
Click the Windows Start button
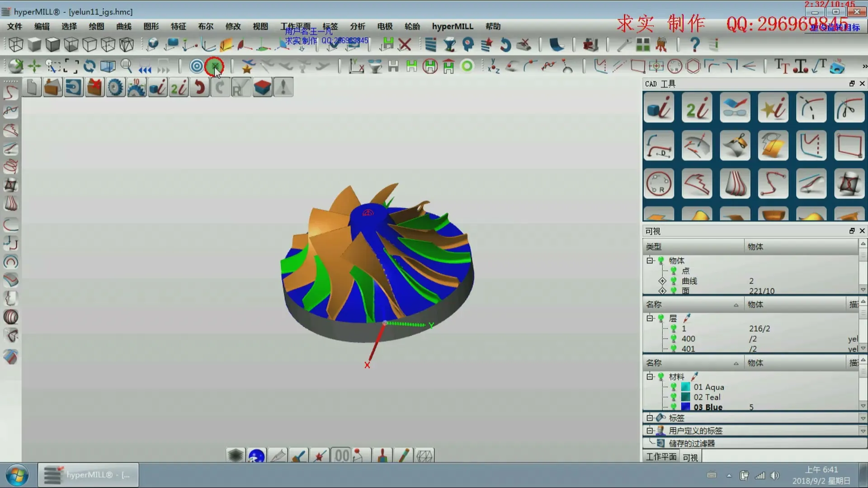point(17,475)
